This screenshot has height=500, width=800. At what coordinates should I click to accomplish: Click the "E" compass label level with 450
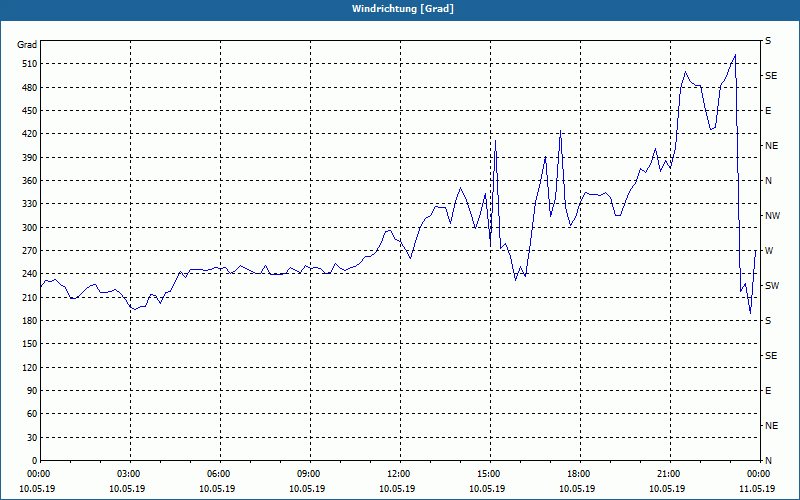(x=768, y=111)
